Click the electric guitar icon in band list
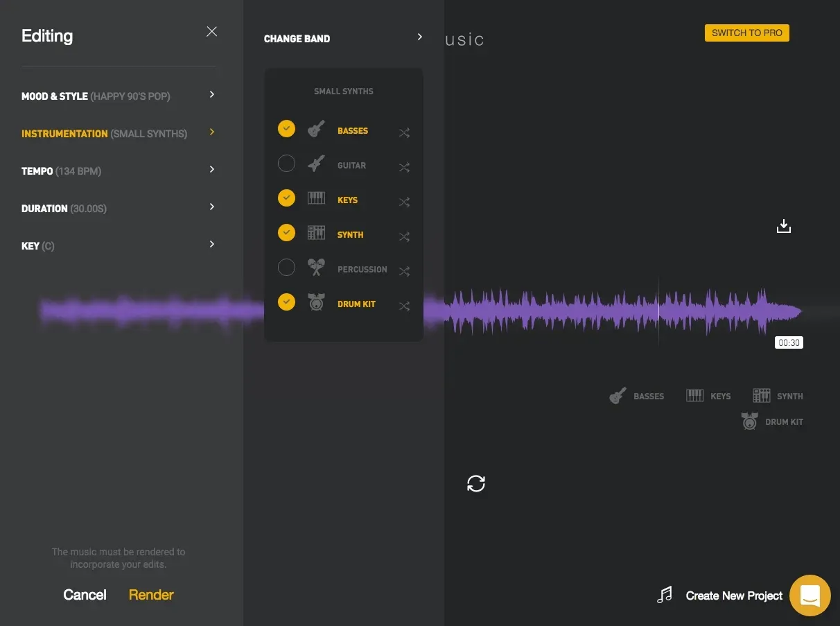 316,164
